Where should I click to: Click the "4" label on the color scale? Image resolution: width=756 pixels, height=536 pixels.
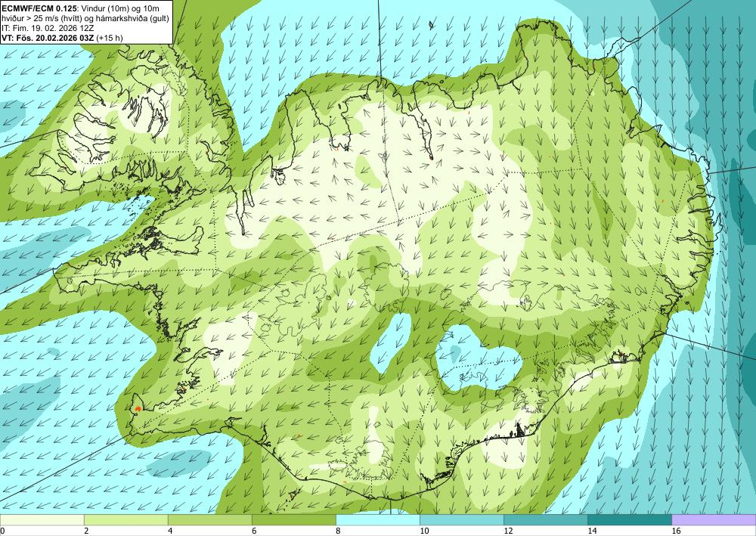point(170,531)
